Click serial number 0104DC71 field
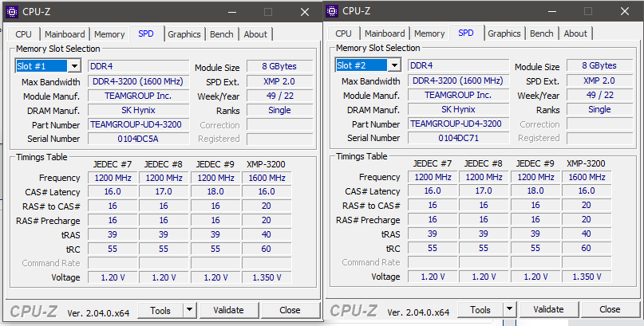This screenshot has width=644, height=326. (458, 138)
